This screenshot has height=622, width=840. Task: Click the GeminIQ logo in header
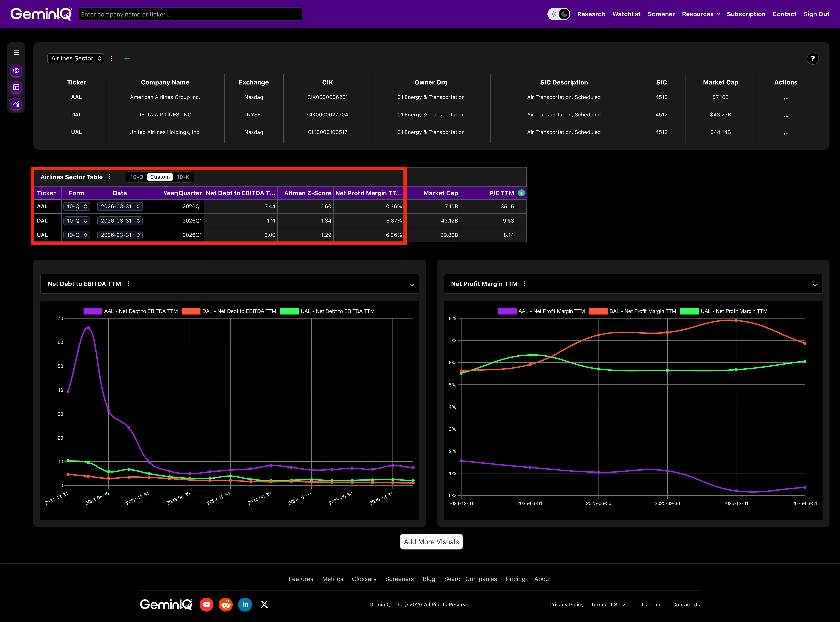pos(41,14)
